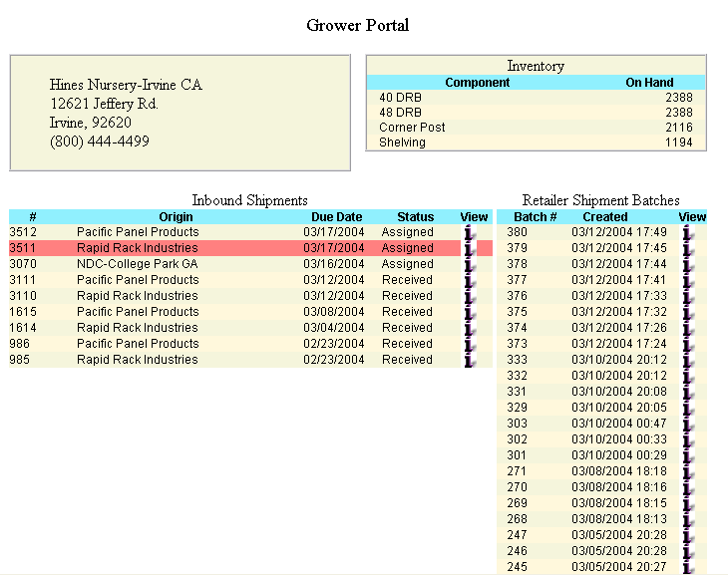This screenshot has height=576, width=728.
Task: View retailer shipment batch 268
Action: click(x=688, y=519)
